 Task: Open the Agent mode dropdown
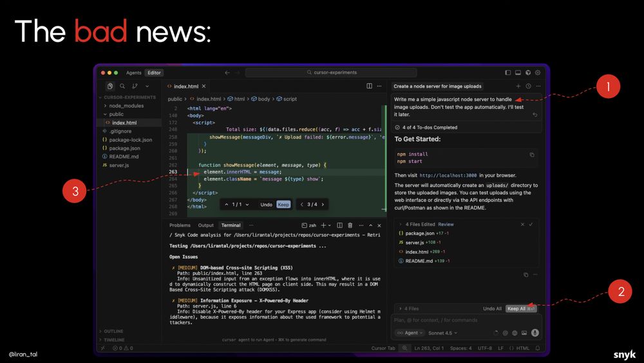[x=410, y=333]
